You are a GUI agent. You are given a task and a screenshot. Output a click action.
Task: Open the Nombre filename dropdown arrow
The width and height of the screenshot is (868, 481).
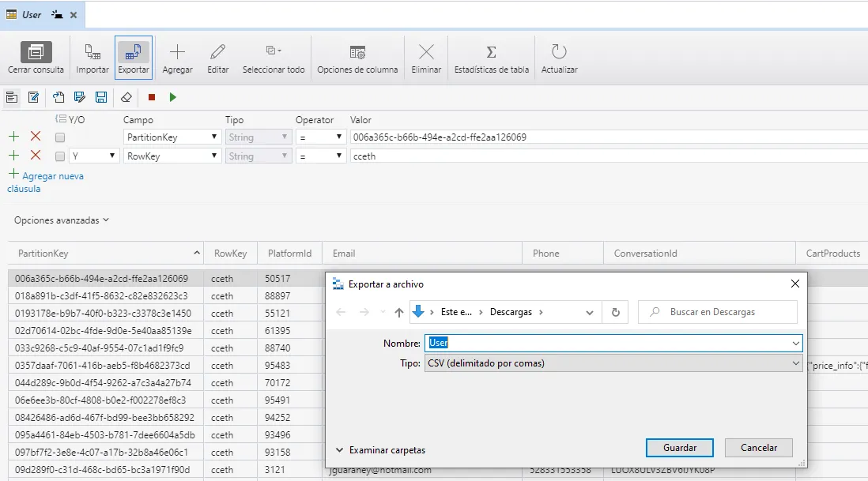tap(795, 344)
